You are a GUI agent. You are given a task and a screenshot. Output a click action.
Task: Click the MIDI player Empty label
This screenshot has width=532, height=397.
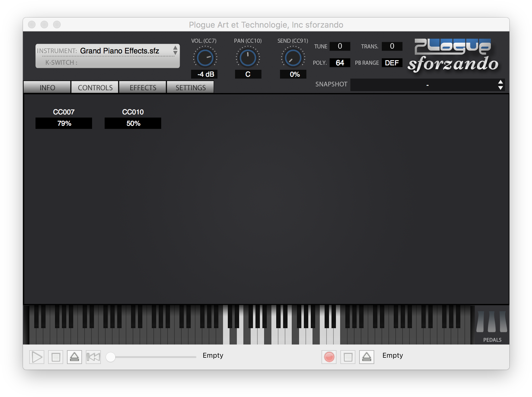tap(213, 356)
